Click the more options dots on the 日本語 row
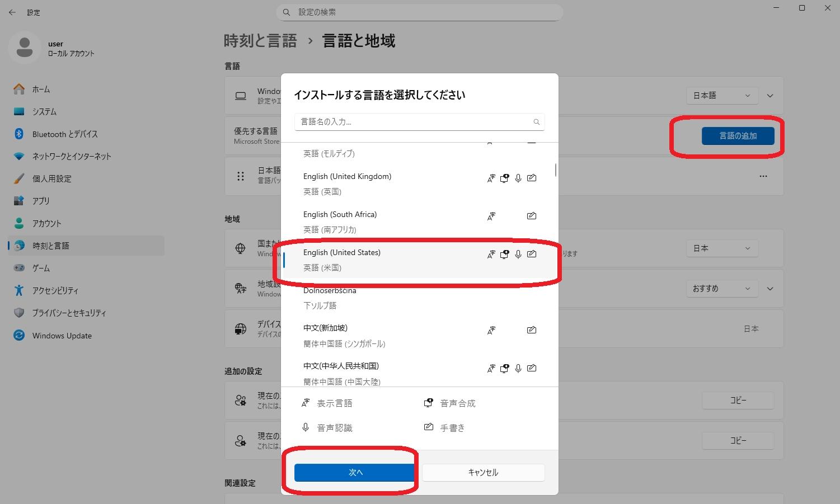Image resolution: width=840 pixels, height=504 pixels. click(763, 176)
